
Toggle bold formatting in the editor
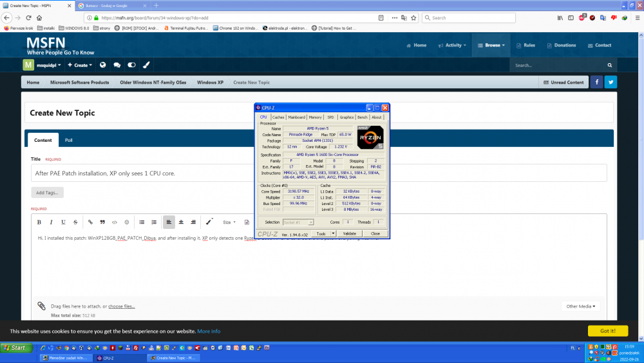(x=39, y=222)
